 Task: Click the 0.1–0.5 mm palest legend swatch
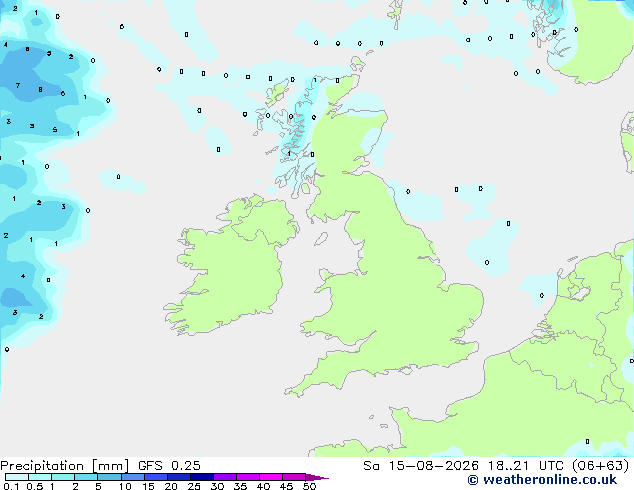click(x=17, y=477)
